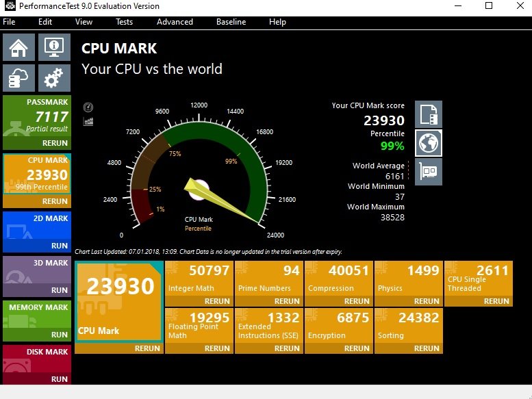Screen dimensions: 532x399
Task: Click the 'Your CPU vs the world' heading
Action: pos(152,69)
